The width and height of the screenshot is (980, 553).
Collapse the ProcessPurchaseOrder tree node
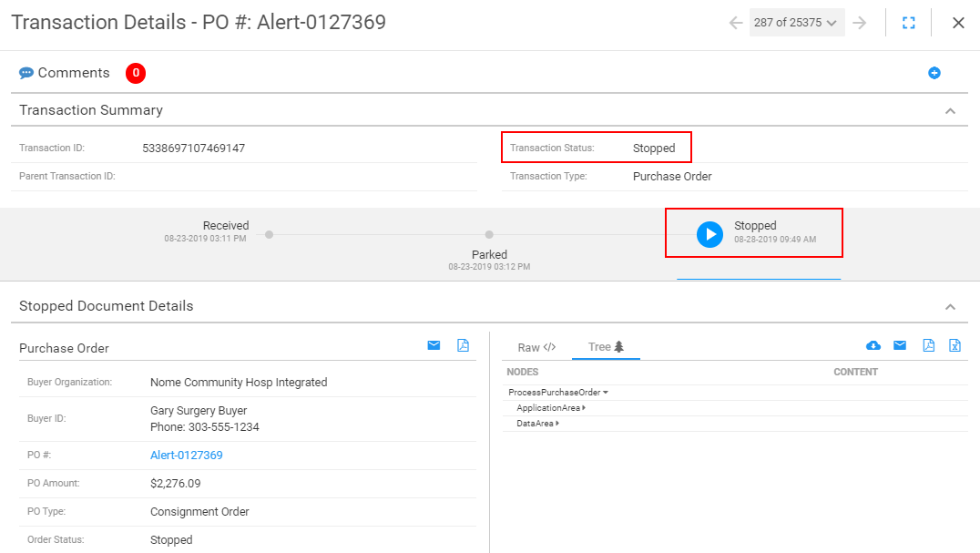pyautogui.click(x=606, y=393)
